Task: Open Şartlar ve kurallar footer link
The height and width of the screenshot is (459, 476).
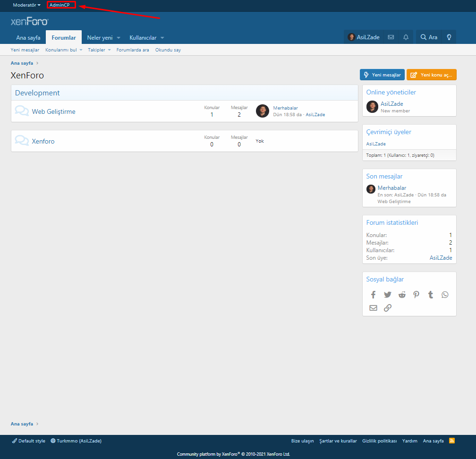Action: (x=338, y=441)
